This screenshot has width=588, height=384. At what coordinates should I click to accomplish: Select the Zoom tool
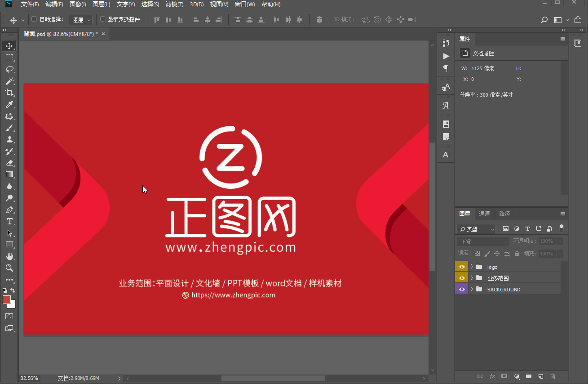(9, 268)
